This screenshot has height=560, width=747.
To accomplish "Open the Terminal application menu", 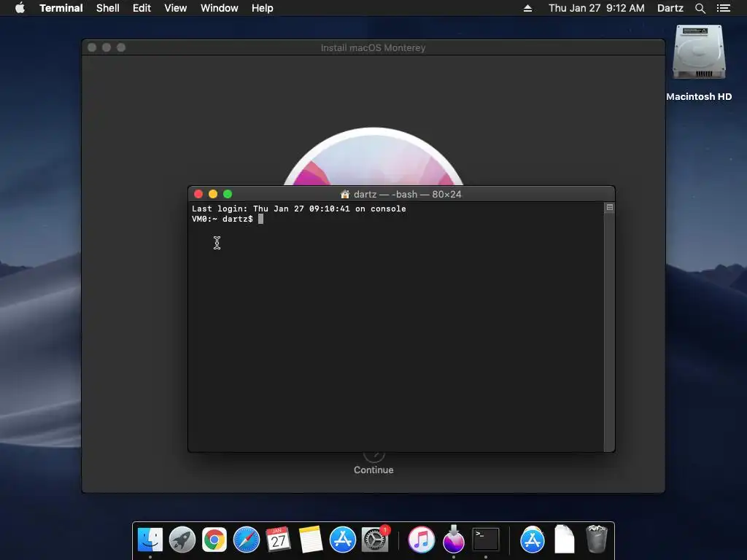I will pyautogui.click(x=61, y=8).
